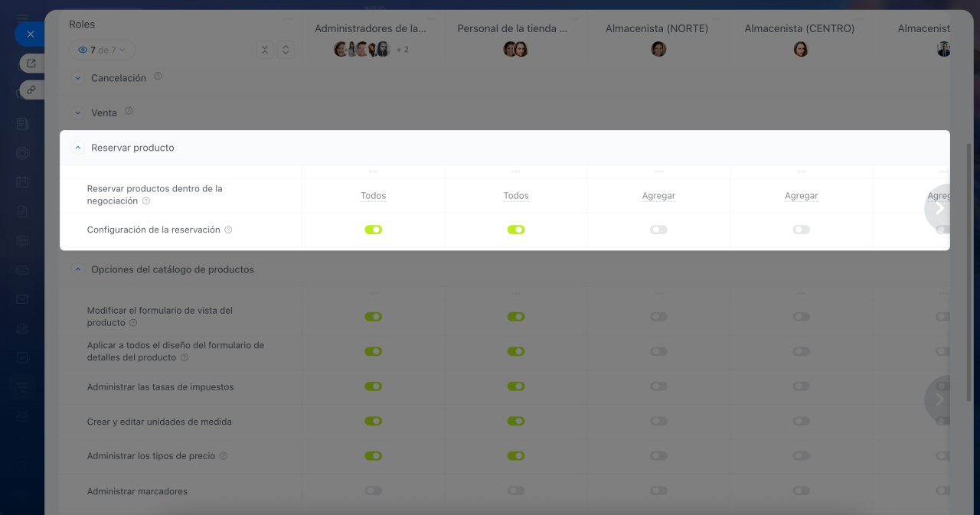Open Todos reservation setting for Administradores column
The height and width of the screenshot is (515, 980).
[x=373, y=196]
